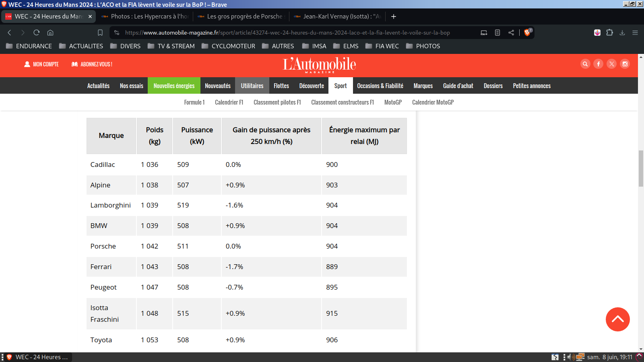The height and width of the screenshot is (362, 644).
Task: Visit the magazine's Facebook page icon
Action: coord(599,64)
